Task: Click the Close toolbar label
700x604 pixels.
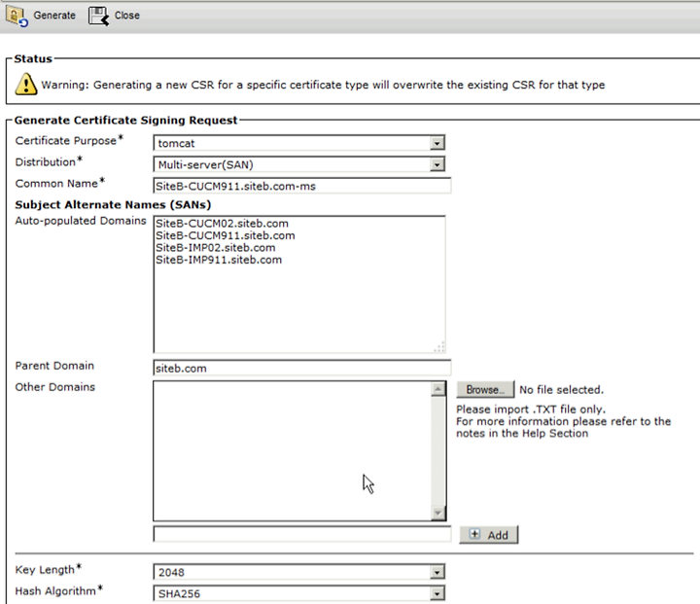Action: [126, 16]
